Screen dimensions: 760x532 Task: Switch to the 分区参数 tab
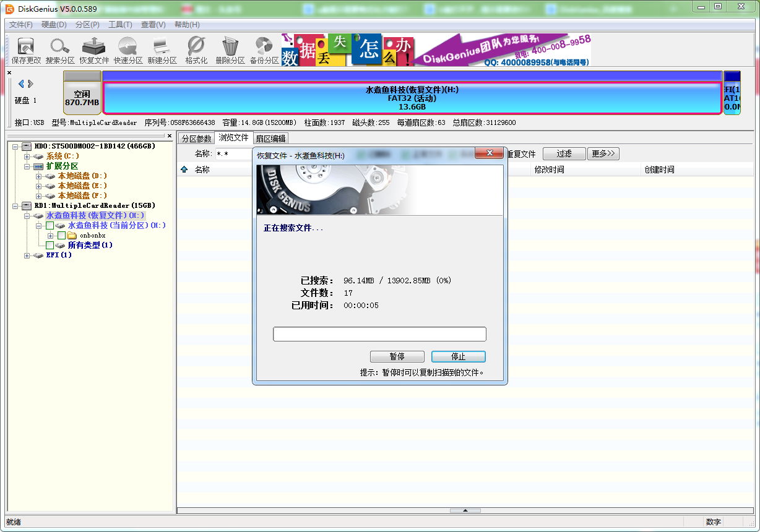pyautogui.click(x=196, y=139)
